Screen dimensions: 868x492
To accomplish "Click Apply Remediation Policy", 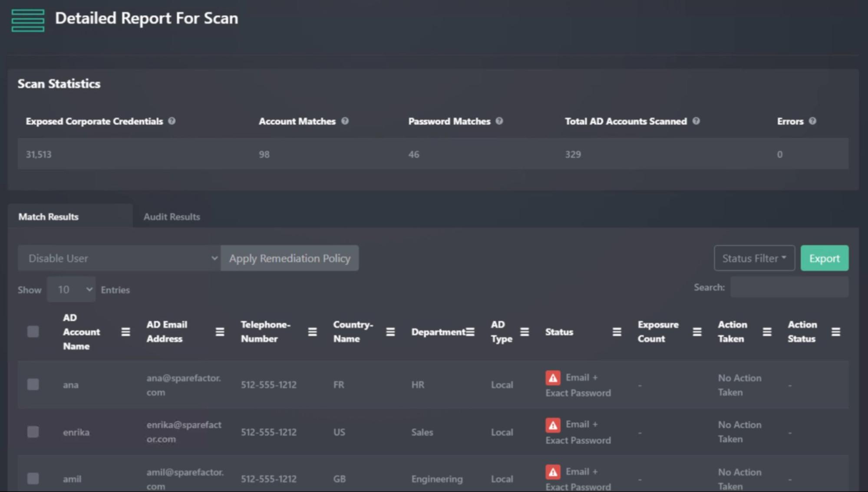I will [290, 258].
